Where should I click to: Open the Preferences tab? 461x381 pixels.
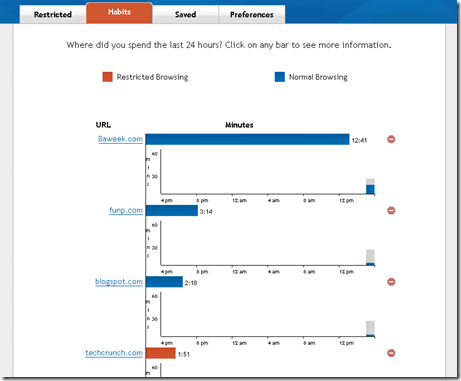tap(252, 15)
